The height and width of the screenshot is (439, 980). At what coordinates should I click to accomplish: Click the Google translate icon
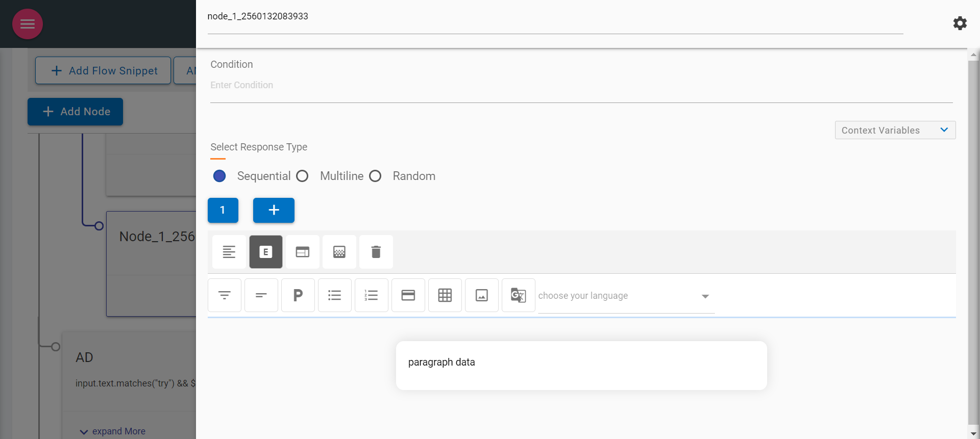pyautogui.click(x=519, y=295)
